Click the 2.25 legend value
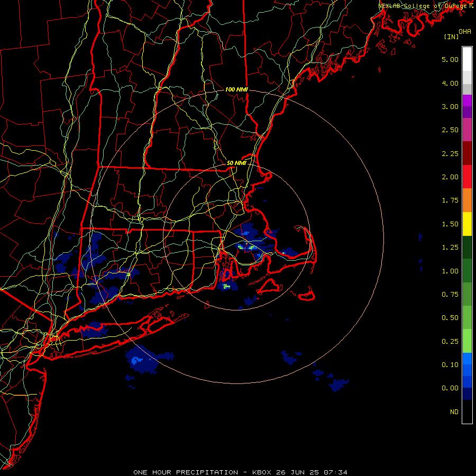 pos(450,153)
